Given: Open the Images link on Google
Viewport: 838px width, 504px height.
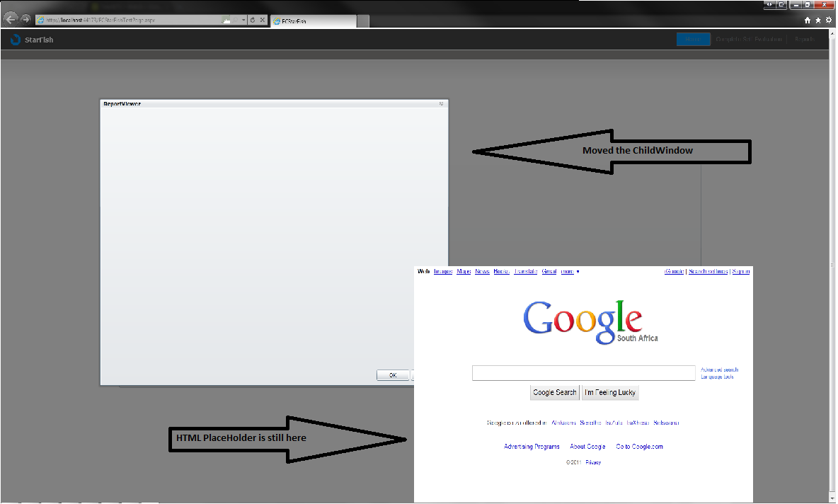Looking at the screenshot, I should (443, 272).
